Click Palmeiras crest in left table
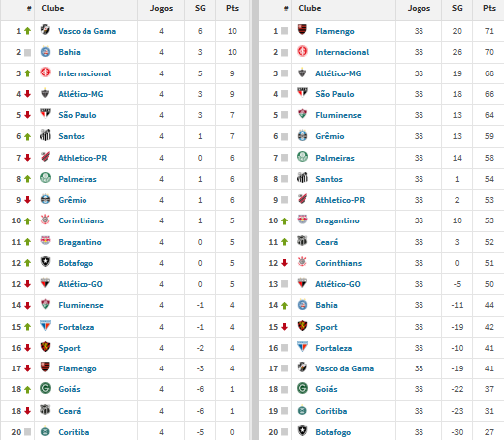This screenshot has height=440, width=504. click(45, 178)
